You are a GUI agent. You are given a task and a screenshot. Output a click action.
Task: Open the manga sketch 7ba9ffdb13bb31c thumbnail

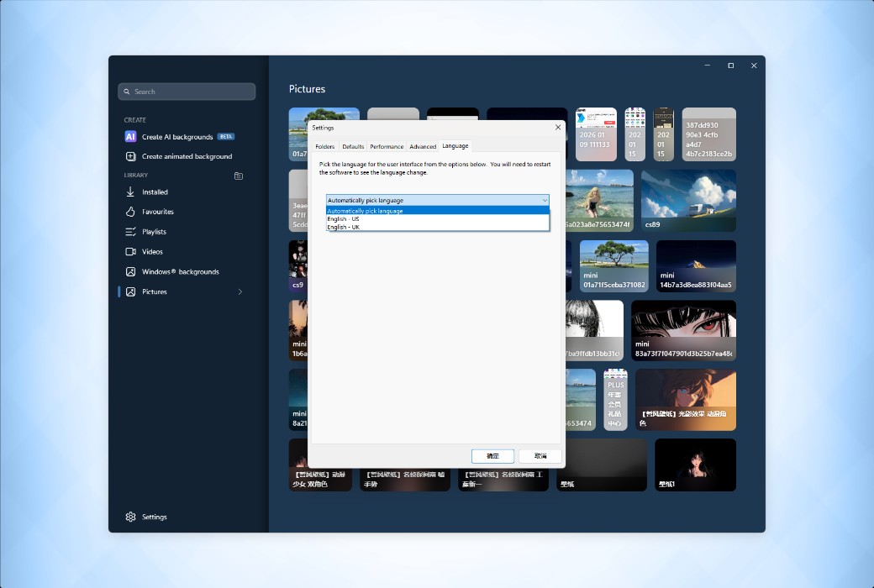[x=595, y=330]
